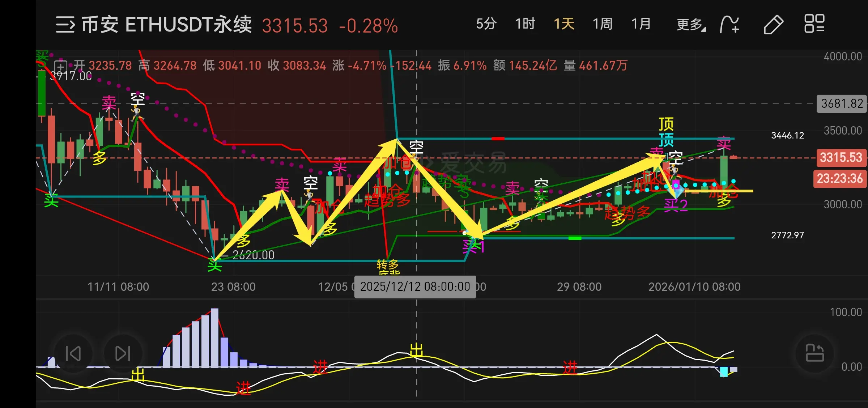This screenshot has height=408, width=868.
Task: Click the green marker on 2772.97 line
Action: 575,238
